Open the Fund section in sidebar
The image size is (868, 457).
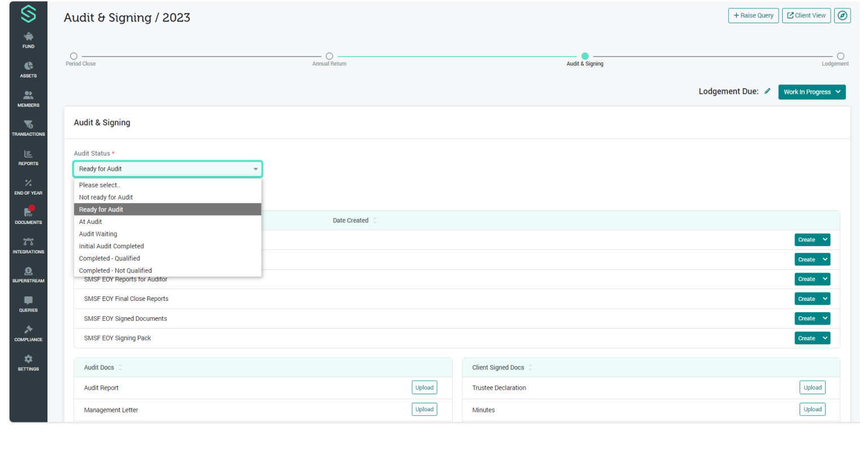tap(28, 40)
